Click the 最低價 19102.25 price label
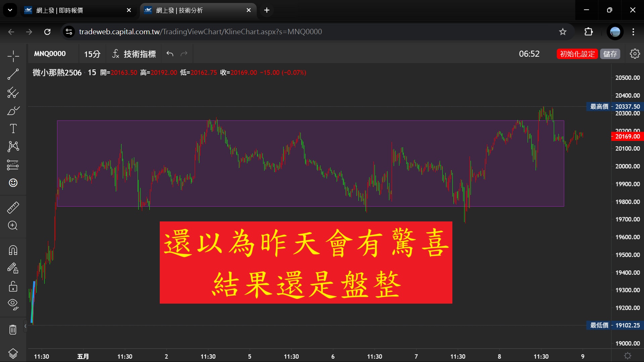 (615, 325)
